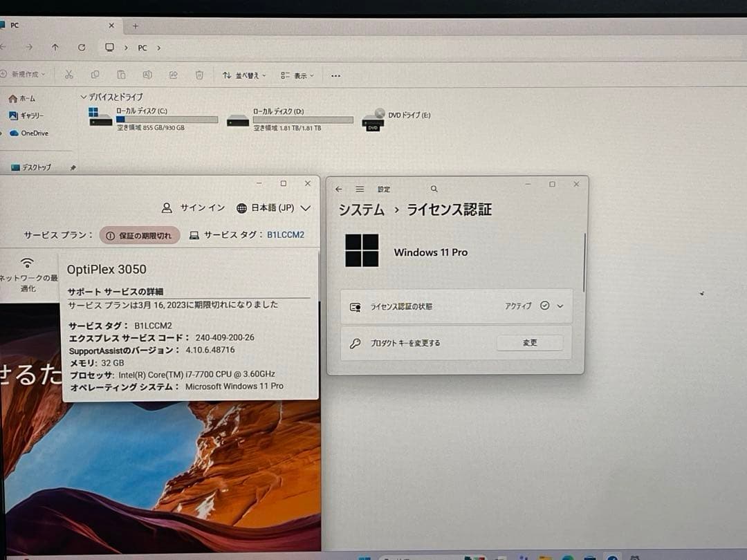Click the ライセンス認証の状態 row
The image size is (747, 560).
456,306
